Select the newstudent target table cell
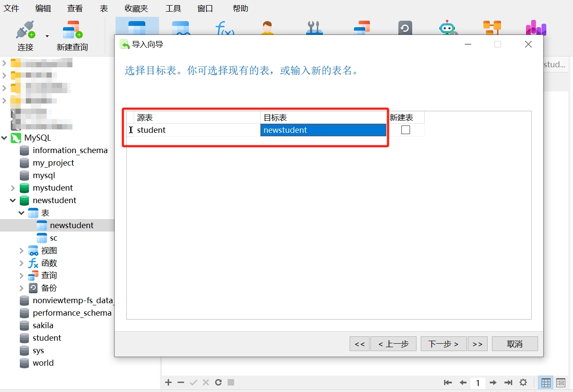573x392 pixels. coord(323,130)
